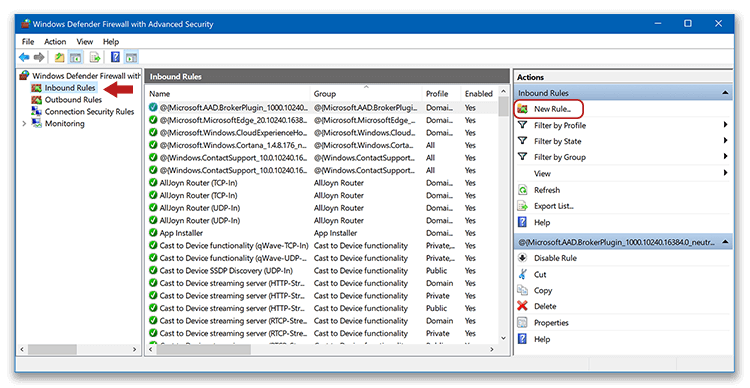
Task: Click the New Rule icon in Actions pane
Action: 522,109
